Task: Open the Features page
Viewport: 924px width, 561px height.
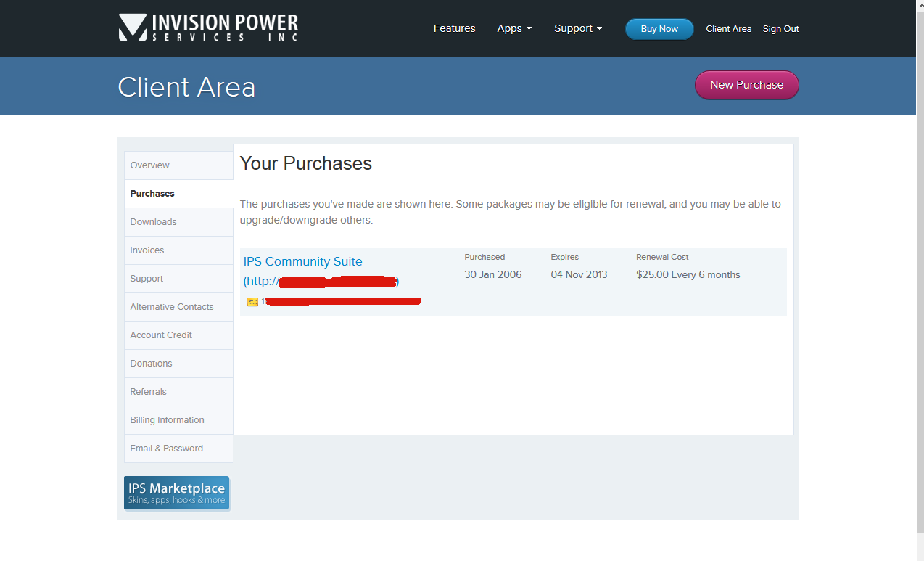Action: tap(454, 28)
